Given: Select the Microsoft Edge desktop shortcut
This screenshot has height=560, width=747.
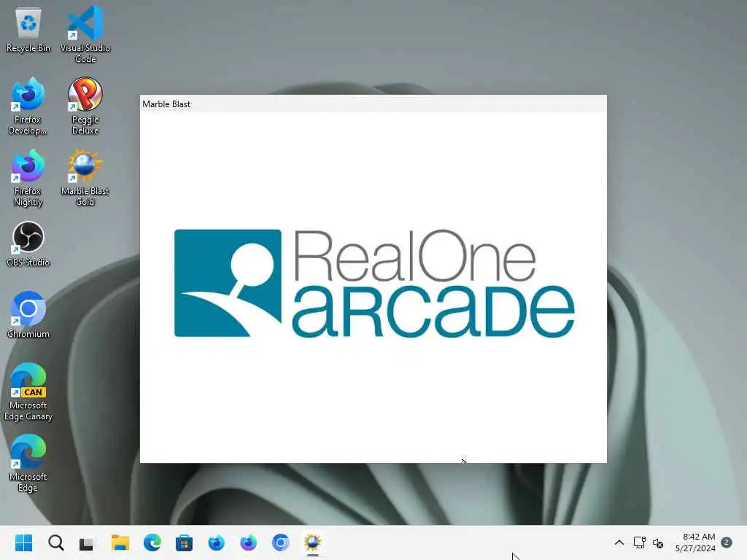Looking at the screenshot, I should click(x=28, y=463).
